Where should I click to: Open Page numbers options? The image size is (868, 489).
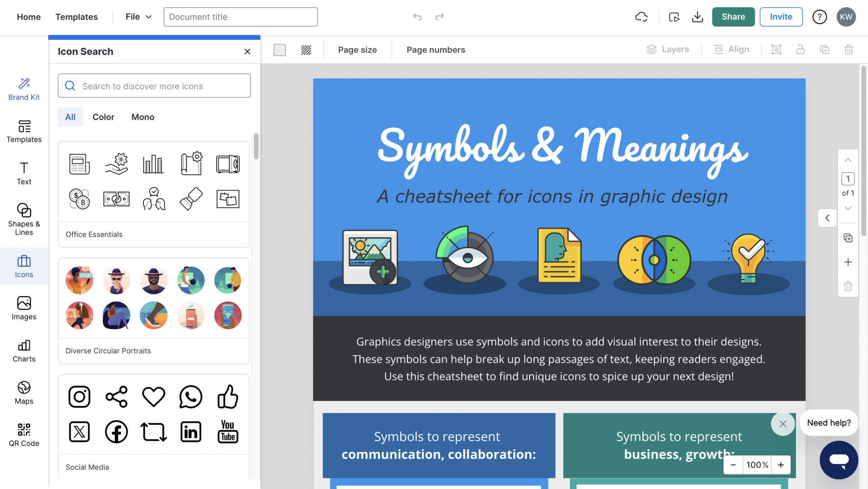436,50
